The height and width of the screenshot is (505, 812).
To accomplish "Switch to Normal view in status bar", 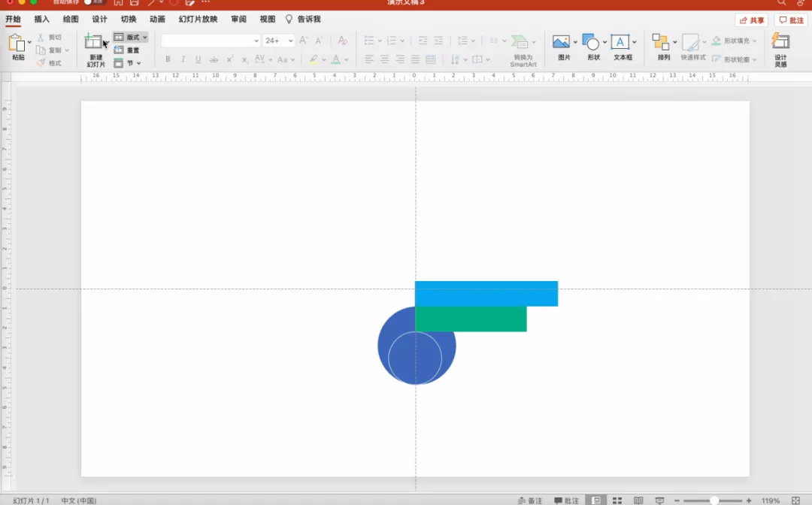I will (596, 500).
